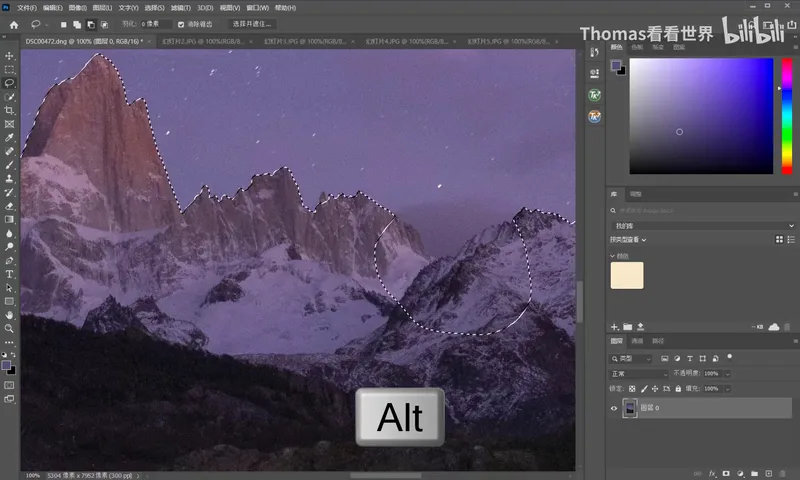Switch libraries to list view
The image size is (800, 480).
pyautogui.click(x=791, y=239)
